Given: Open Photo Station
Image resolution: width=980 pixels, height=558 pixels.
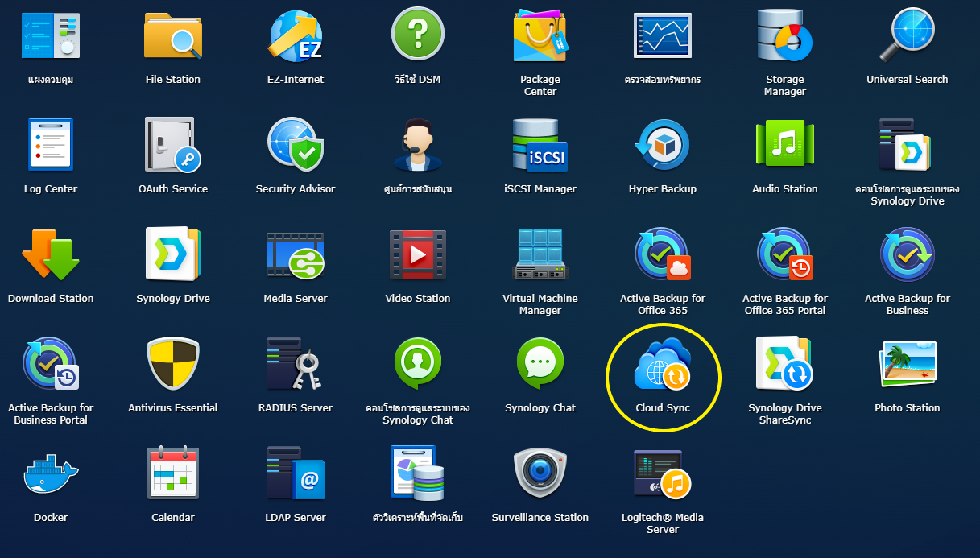Looking at the screenshot, I should point(908,362).
